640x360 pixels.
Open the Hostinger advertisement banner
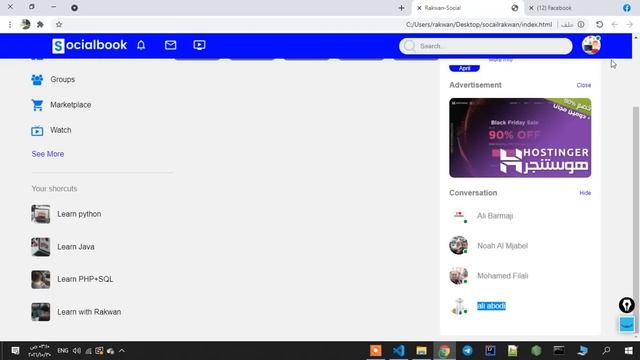pos(520,138)
